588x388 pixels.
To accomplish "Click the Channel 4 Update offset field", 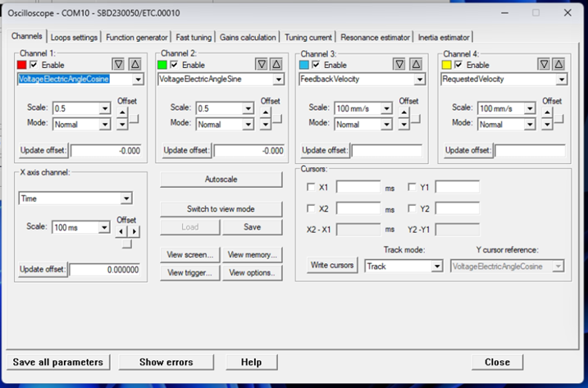I will tap(530, 151).
